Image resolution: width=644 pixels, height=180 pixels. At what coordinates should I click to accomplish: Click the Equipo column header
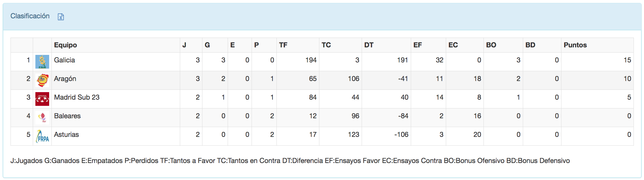click(x=66, y=45)
